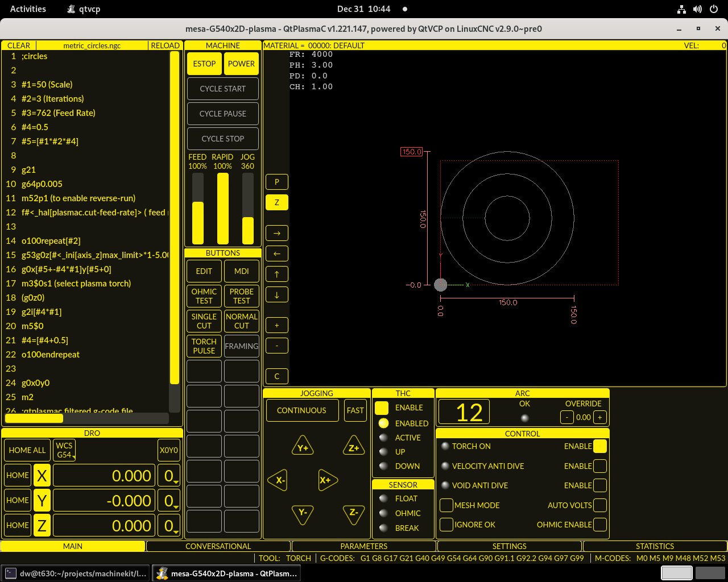Click the Home All button
This screenshot has width=728, height=582.
27,450
